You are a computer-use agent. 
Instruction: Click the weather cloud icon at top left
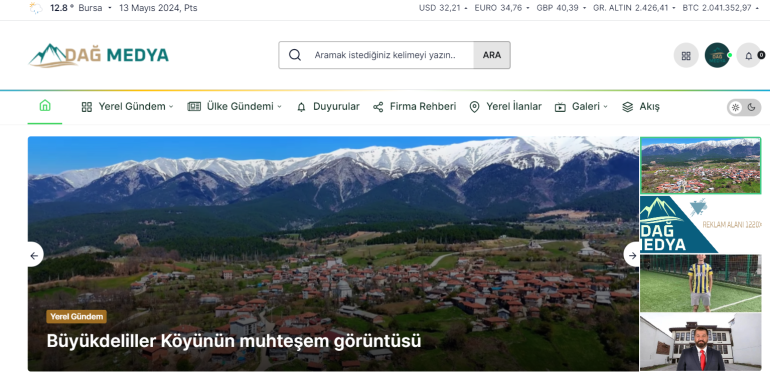(35, 8)
